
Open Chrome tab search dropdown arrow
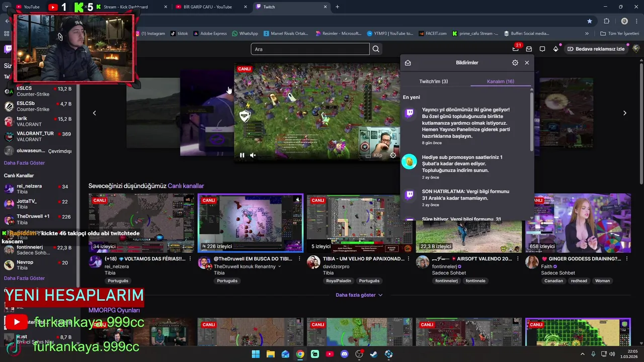(x=7, y=7)
